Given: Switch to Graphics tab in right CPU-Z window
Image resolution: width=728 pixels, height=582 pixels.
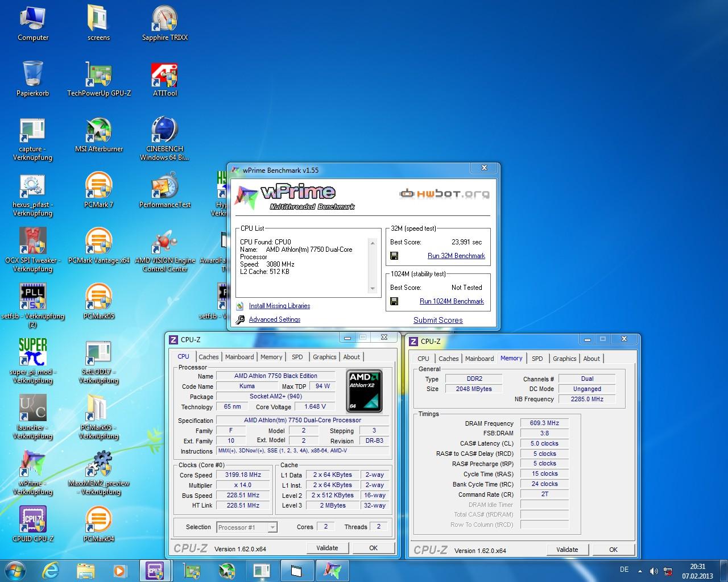Looking at the screenshot, I should point(565,359).
